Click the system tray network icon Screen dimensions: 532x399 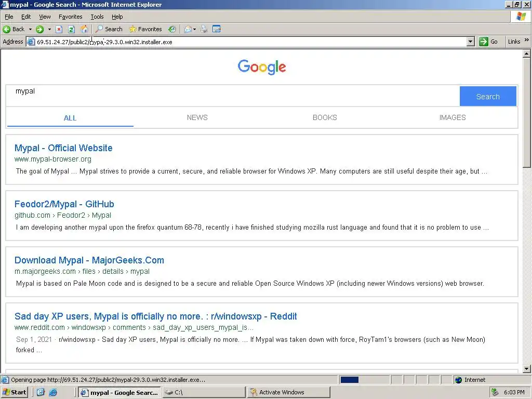click(495, 392)
